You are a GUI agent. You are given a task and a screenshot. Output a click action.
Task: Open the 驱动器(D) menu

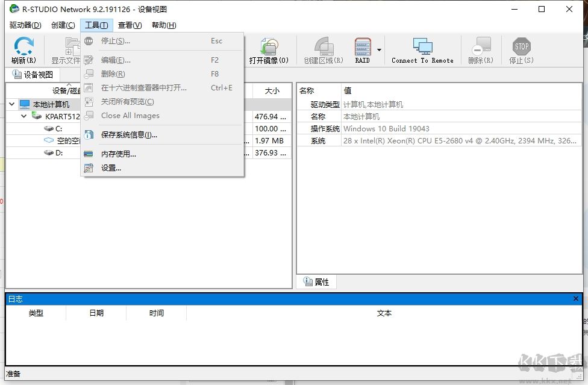coord(25,25)
